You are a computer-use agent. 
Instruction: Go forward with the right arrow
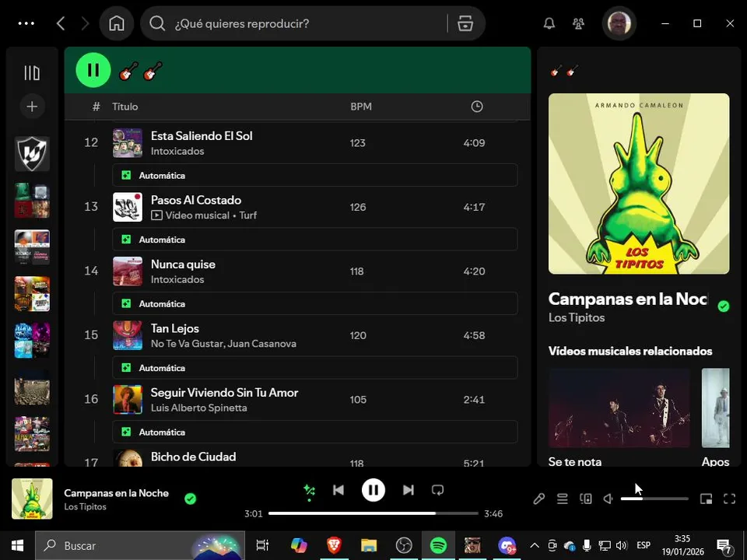86,23
